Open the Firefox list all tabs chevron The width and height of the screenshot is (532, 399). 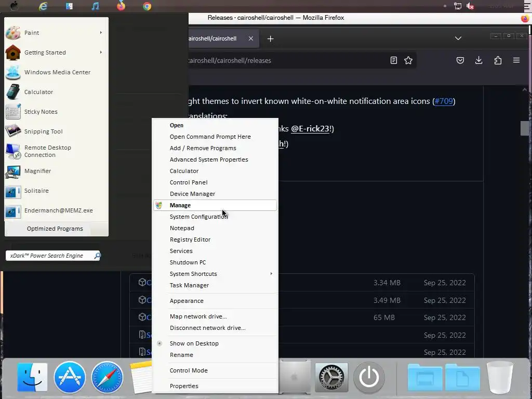(x=458, y=38)
